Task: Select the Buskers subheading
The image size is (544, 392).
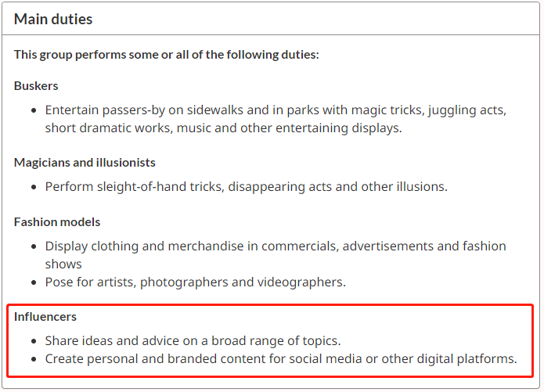Action: coord(36,86)
